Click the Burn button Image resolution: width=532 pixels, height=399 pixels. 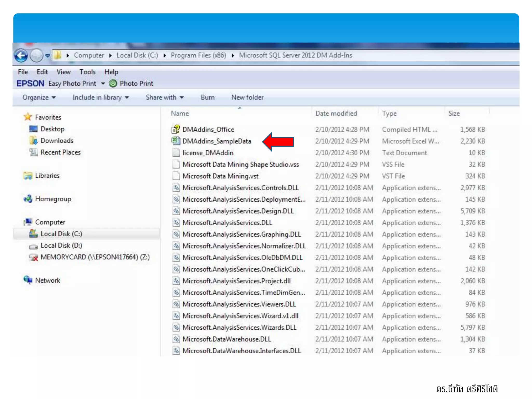pyautogui.click(x=208, y=97)
